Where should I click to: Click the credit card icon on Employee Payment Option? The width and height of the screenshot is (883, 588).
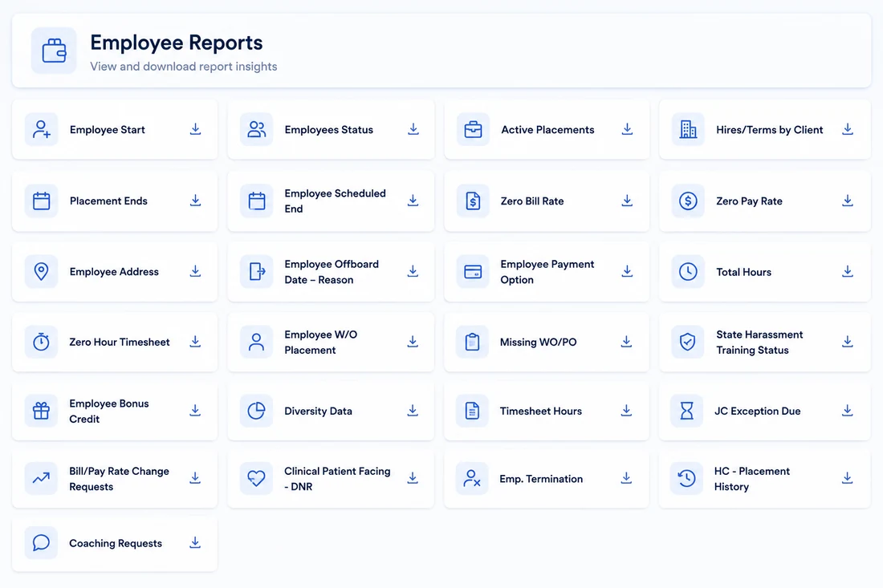tap(473, 271)
